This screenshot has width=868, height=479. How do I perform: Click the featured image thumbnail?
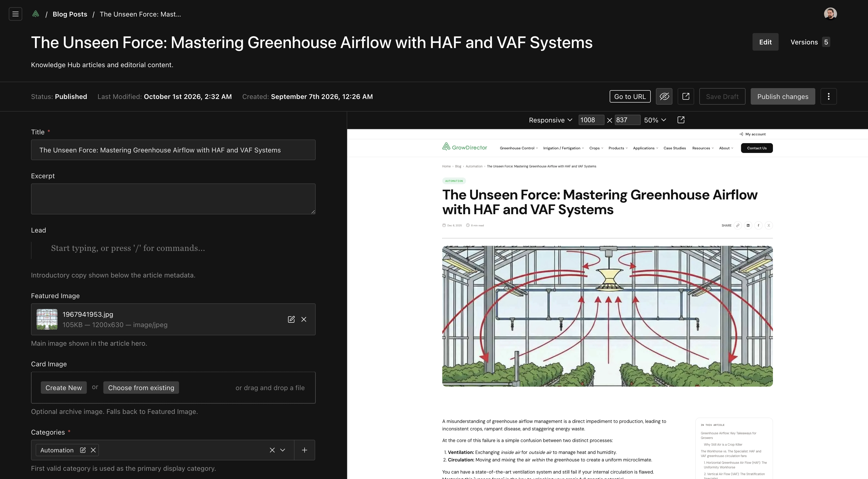pos(47,319)
